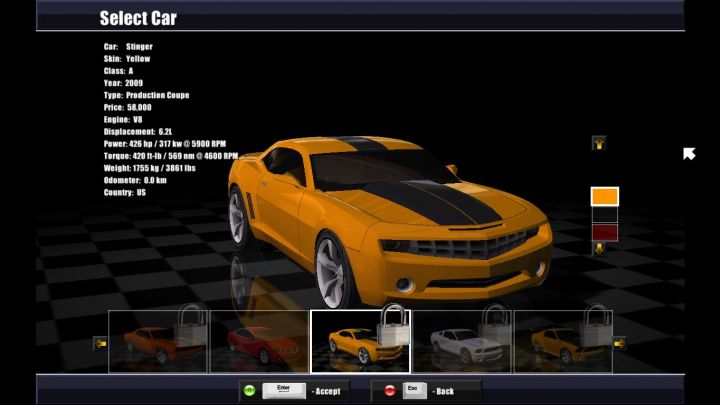Click the red circle icon beside Esc

[389, 390]
